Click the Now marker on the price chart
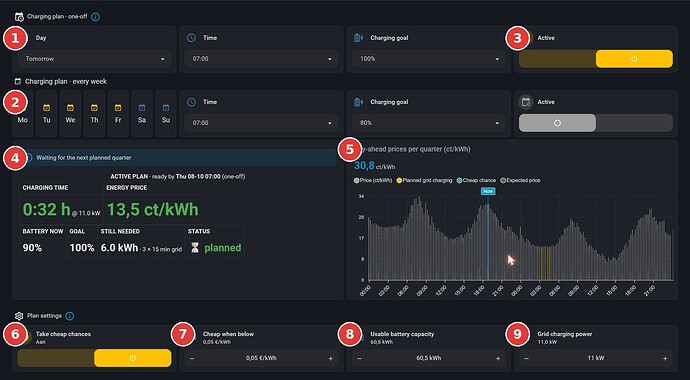The width and height of the screenshot is (690, 380). pyautogui.click(x=488, y=191)
